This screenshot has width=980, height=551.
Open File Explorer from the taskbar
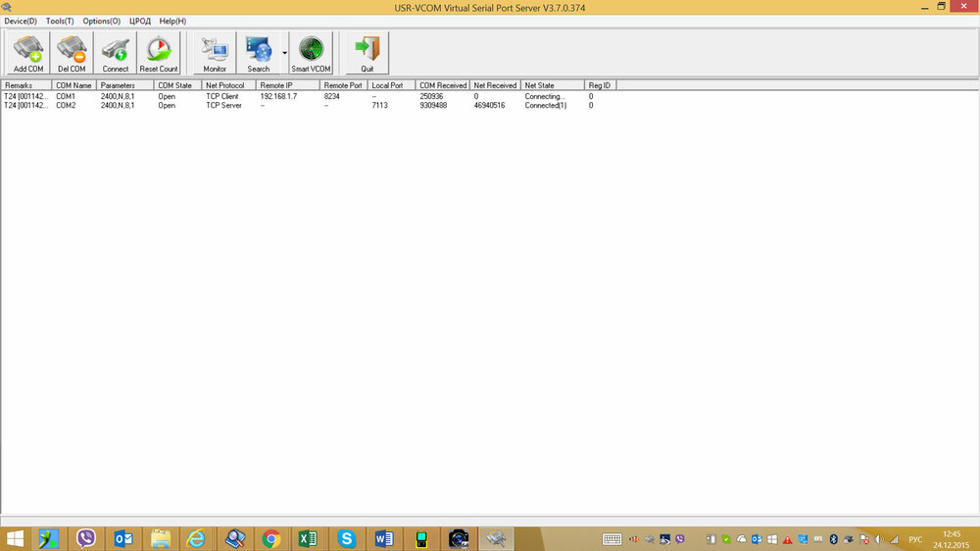click(160, 538)
